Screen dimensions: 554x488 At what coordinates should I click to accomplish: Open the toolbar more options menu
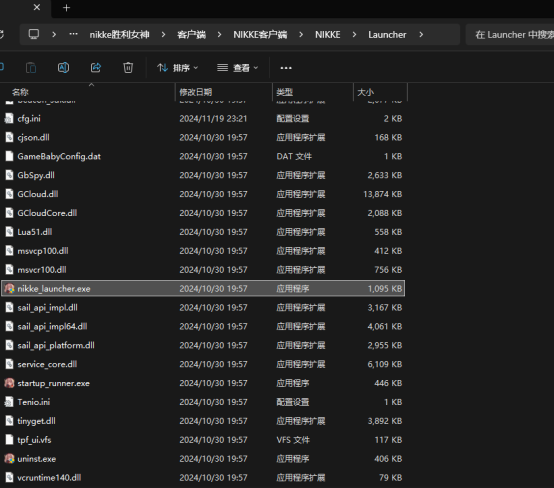pyautogui.click(x=286, y=68)
